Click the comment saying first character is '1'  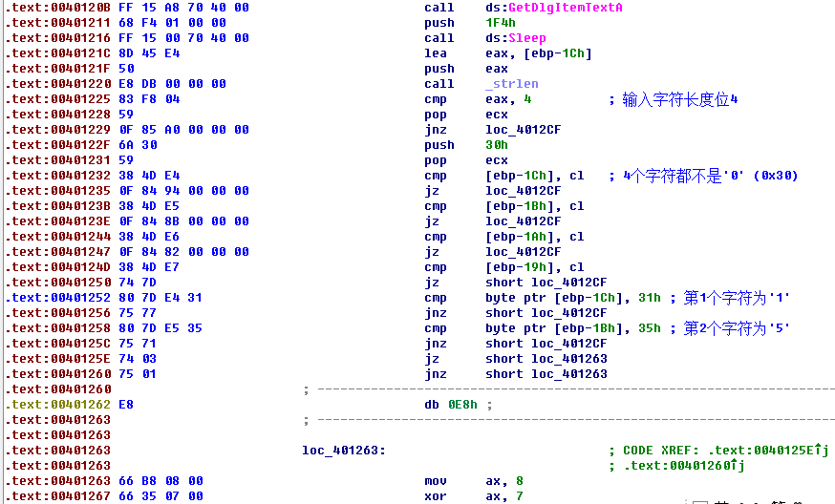coord(730,298)
